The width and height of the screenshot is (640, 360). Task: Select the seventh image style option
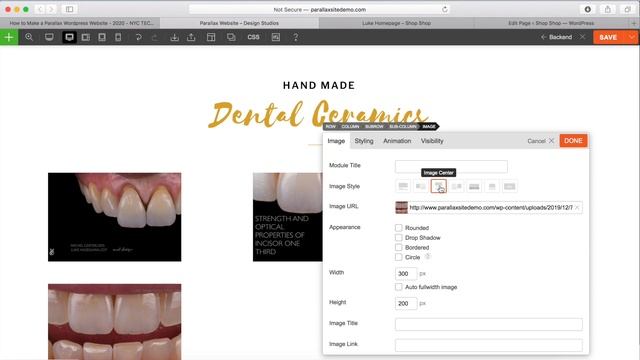pyautogui.click(x=509, y=186)
